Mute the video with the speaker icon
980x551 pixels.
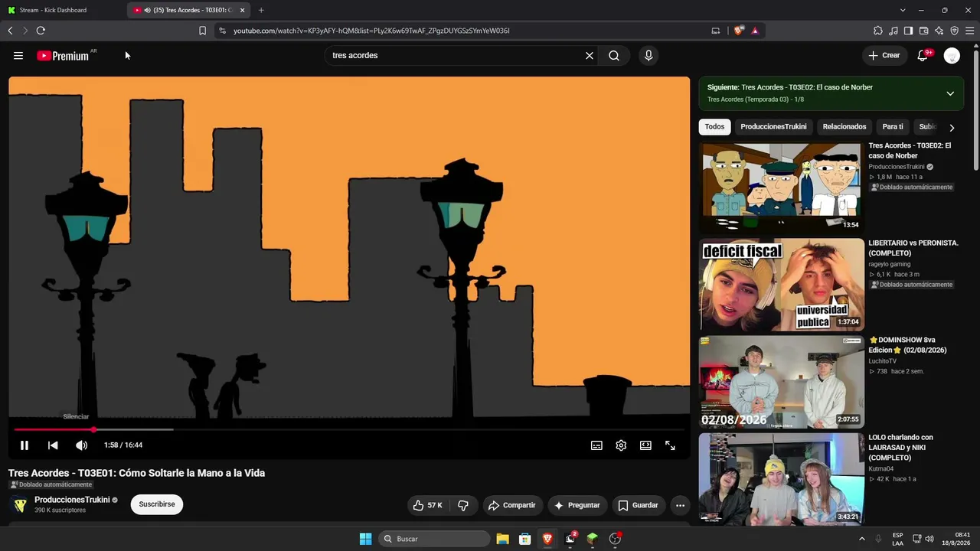coord(82,445)
